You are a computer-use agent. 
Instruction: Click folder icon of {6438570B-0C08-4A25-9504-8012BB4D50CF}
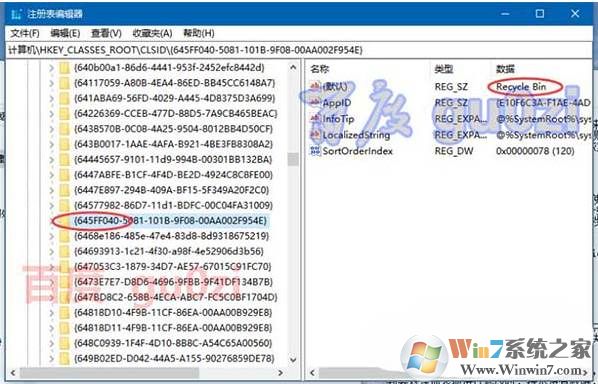[64, 129]
